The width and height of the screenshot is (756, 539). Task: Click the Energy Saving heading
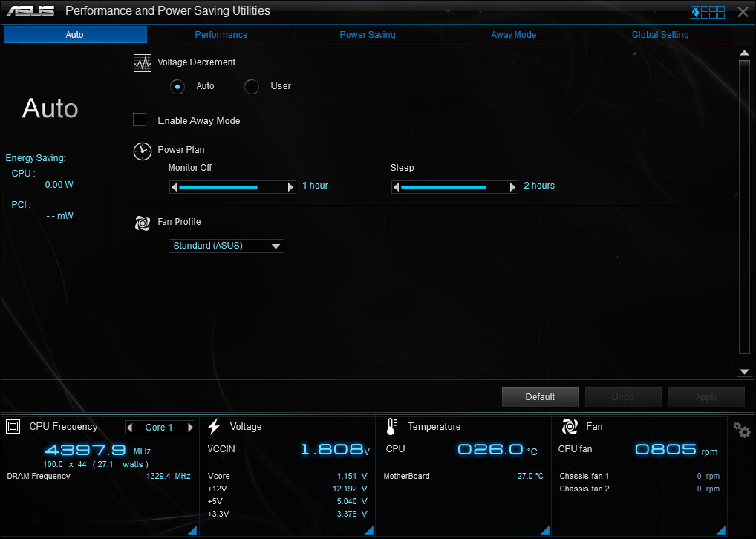pos(36,158)
